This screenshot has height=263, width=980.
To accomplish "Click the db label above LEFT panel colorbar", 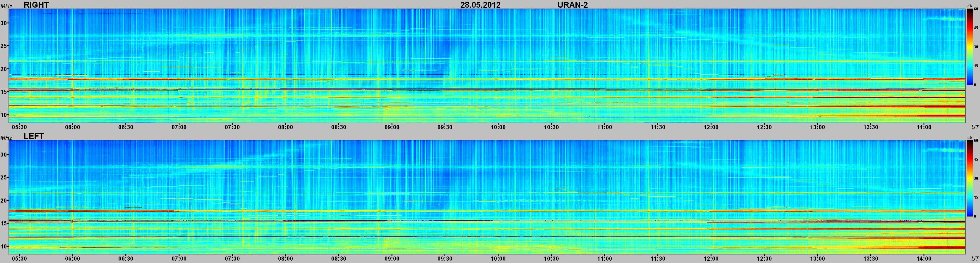I will (x=969, y=138).
